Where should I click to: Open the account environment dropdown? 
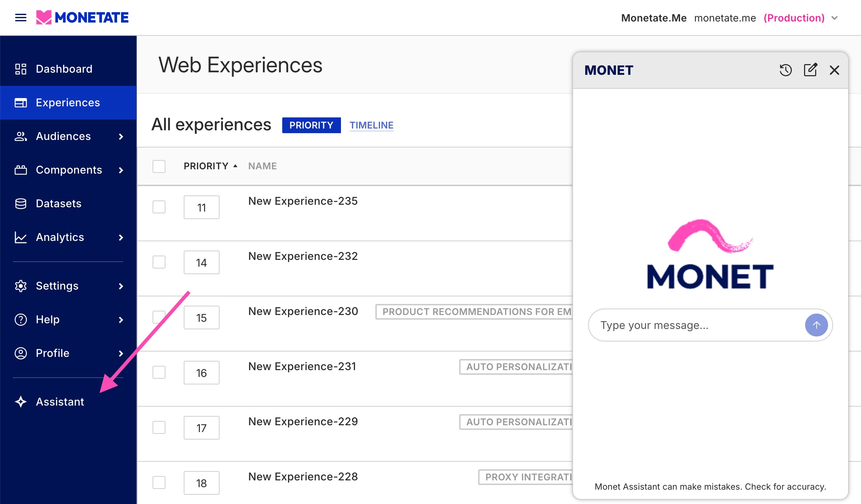(834, 18)
